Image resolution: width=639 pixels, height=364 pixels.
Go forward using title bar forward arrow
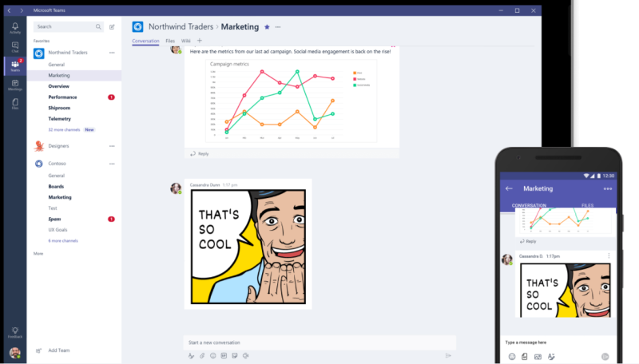tap(22, 10)
